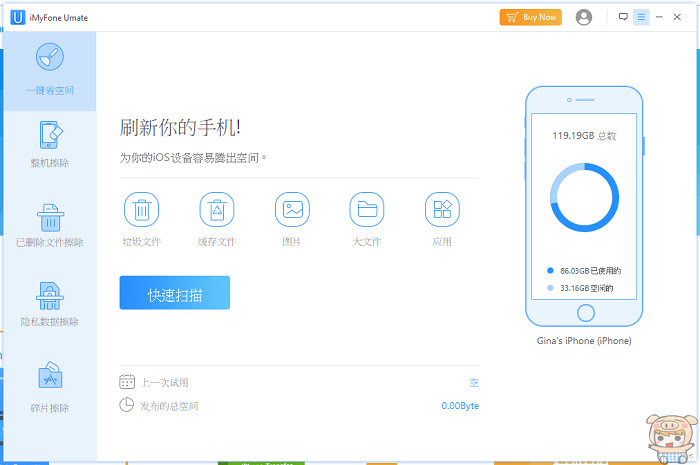Screen dimensions: 700x465
Task: Click the storage usage donut chart
Action: click(x=584, y=197)
